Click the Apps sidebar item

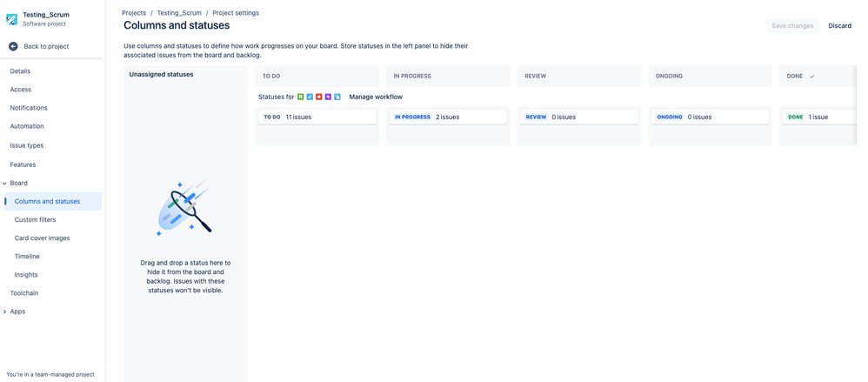pos(17,312)
